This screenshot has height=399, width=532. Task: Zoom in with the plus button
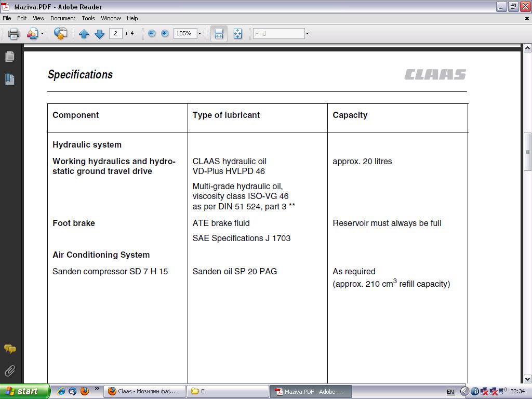[x=165, y=33]
